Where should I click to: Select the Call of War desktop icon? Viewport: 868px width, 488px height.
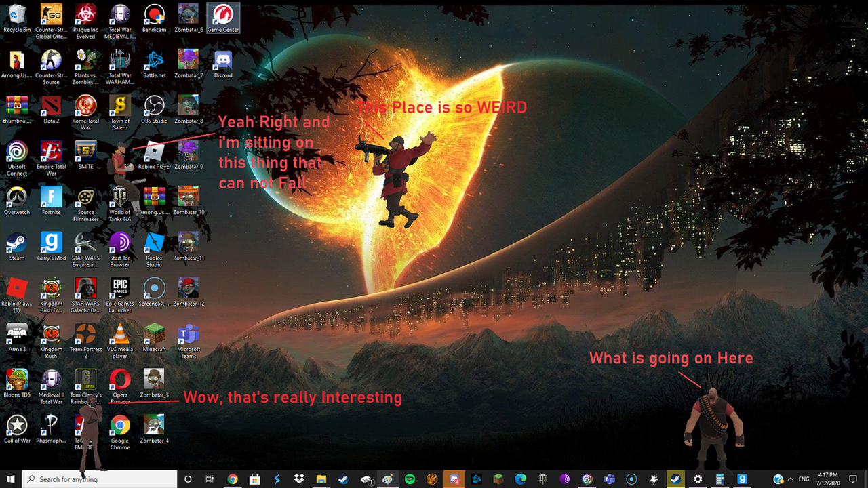coord(17,428)
